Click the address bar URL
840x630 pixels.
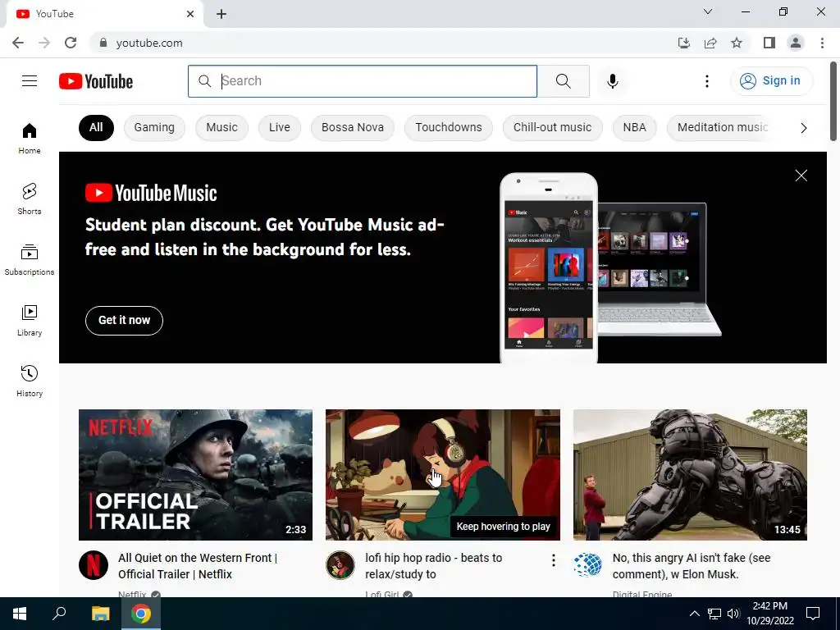(149, 43)
